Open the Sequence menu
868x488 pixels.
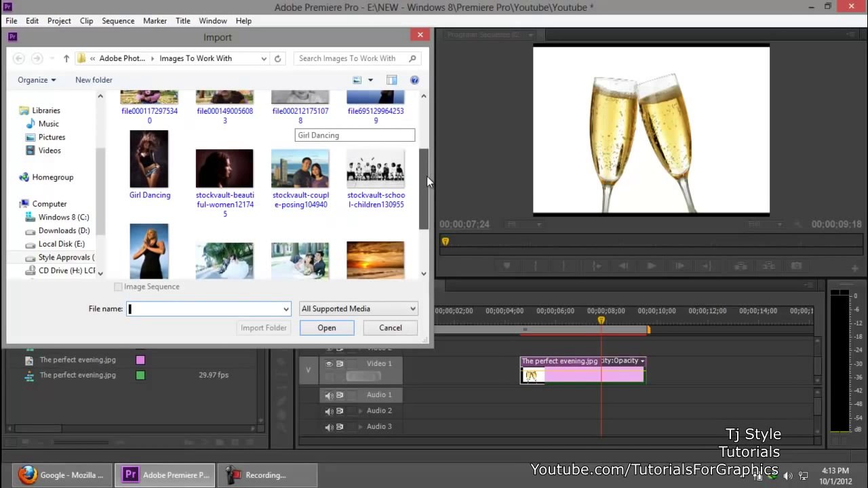point(118,21)
